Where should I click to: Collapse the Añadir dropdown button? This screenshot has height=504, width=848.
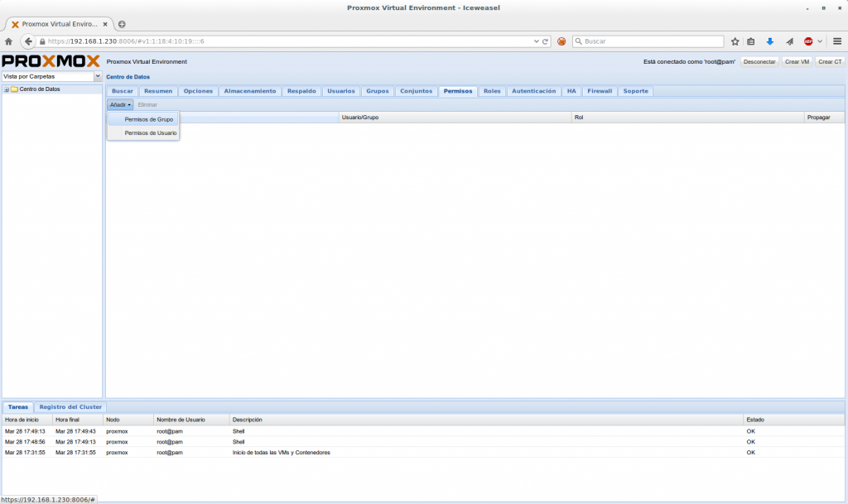[120, 105]
